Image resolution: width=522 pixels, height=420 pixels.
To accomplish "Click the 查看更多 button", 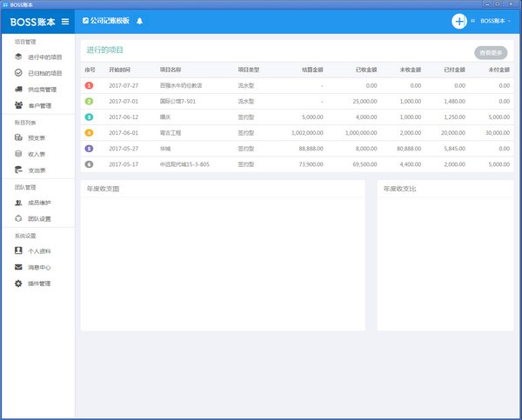I will click(490, 52).
